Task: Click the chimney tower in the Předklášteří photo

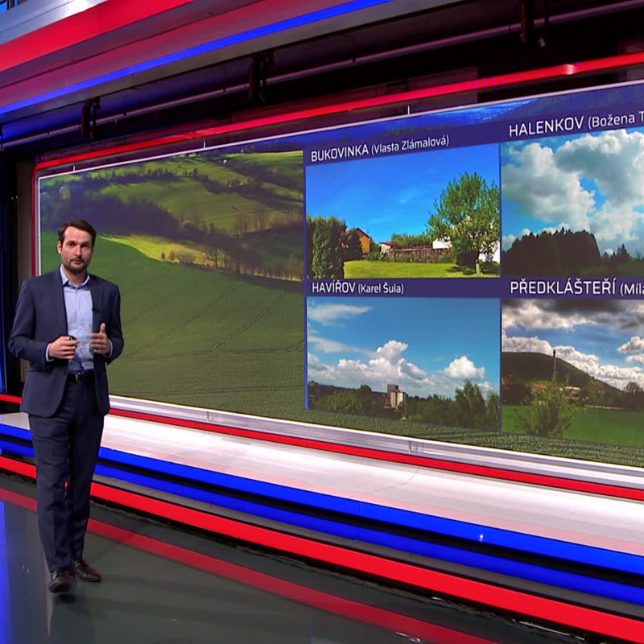Action: click(x=554, y=365)
